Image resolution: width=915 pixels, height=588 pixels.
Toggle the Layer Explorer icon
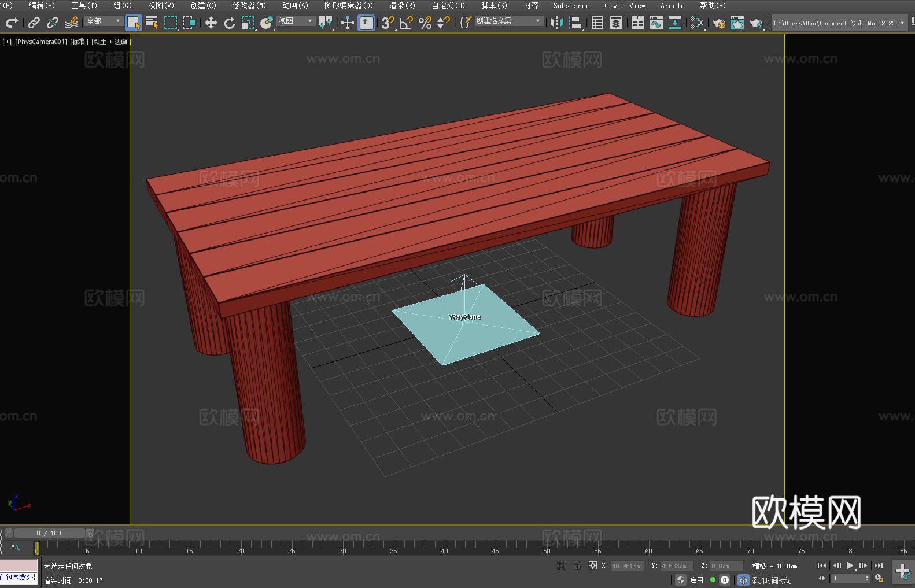[x=616, y=23]
